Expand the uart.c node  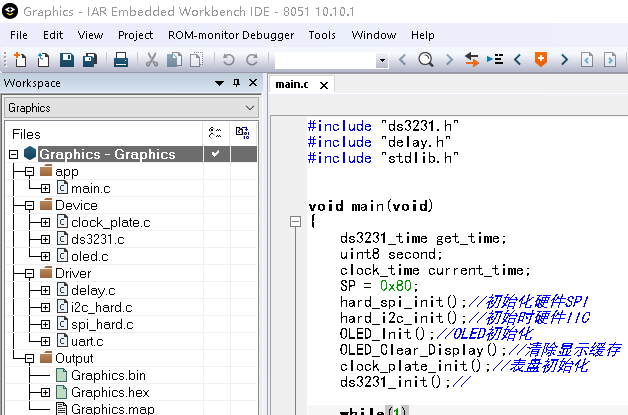(x=45, y=342)
